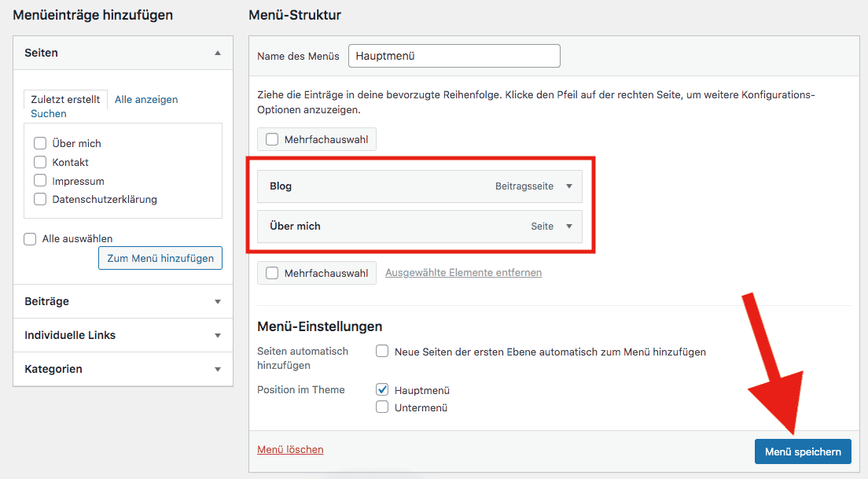The width and height of the screenshot is (868, 479).
Task: Expand the Beiträge section
Action: tap(218, 302)
